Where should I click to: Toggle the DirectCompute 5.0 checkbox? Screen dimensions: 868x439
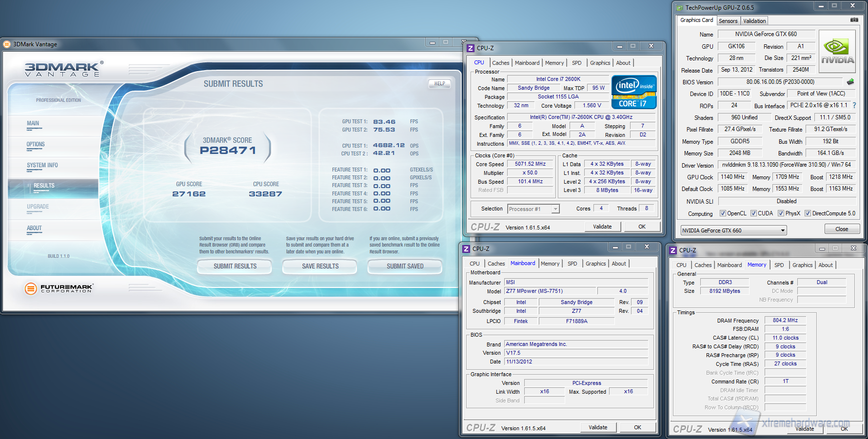808,213
